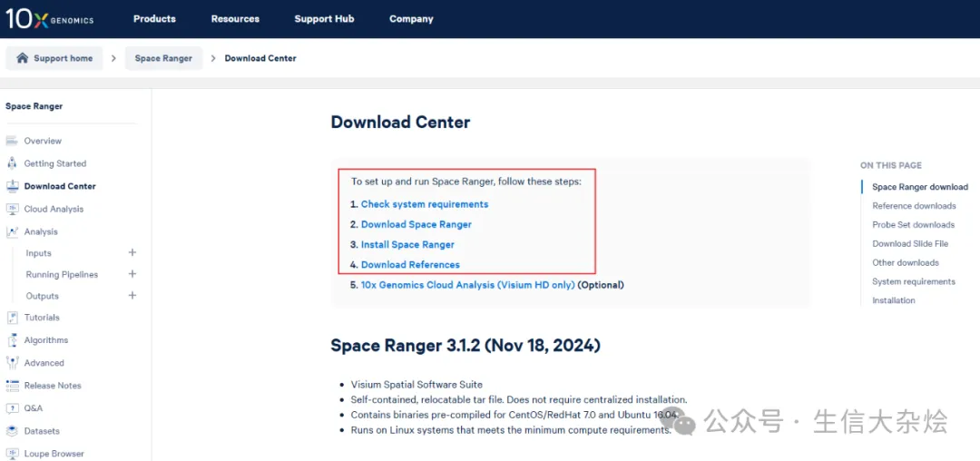
Task: Click Space Ranger 3.1.2 heading
Action: pyautogui.click(x=465, y=346)
